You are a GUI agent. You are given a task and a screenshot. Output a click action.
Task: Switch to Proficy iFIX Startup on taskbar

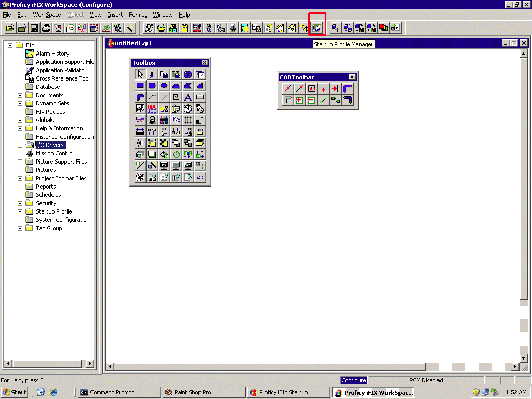288,392
